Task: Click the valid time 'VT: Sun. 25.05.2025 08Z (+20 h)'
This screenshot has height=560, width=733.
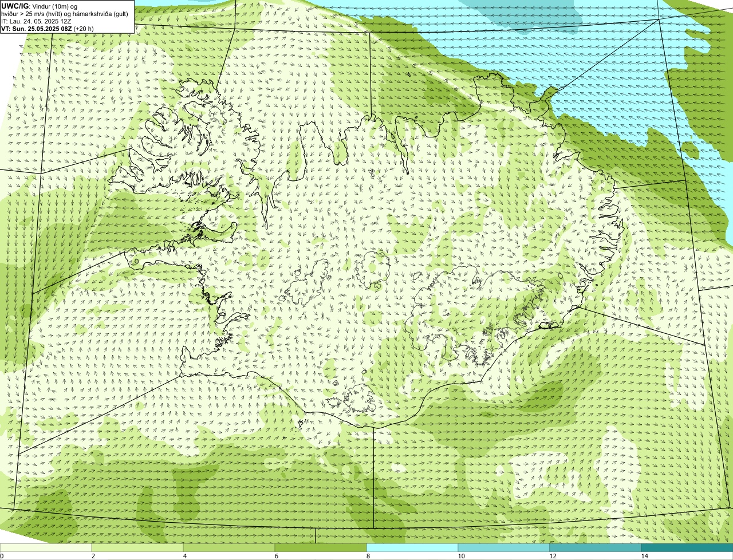Action: point(48,28)
